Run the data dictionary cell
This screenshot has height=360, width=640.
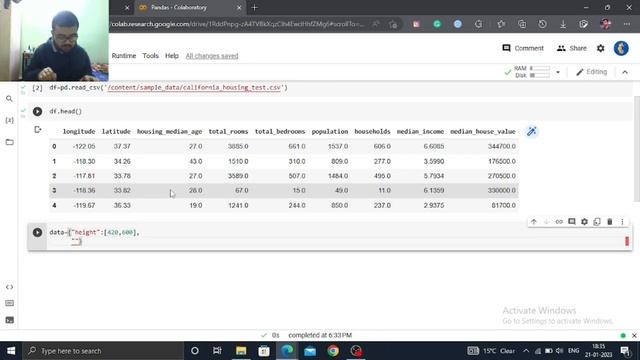[38, 233]
